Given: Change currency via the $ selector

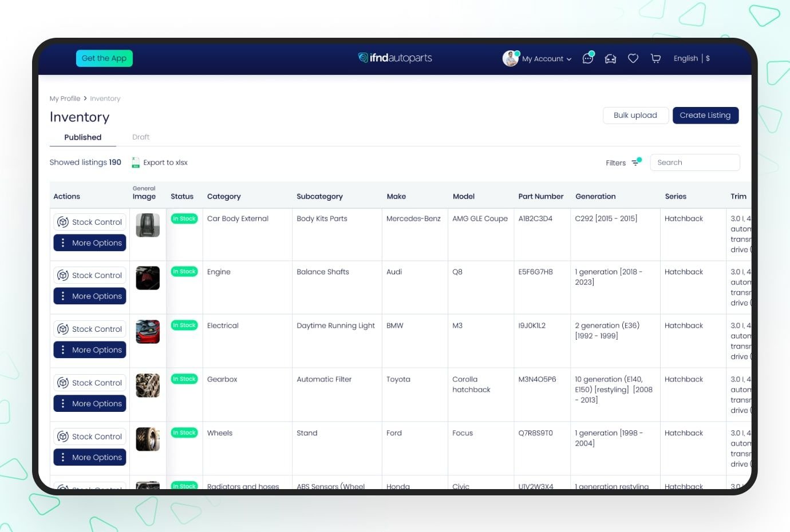Looking at the screenshot, I should (708, 58).
